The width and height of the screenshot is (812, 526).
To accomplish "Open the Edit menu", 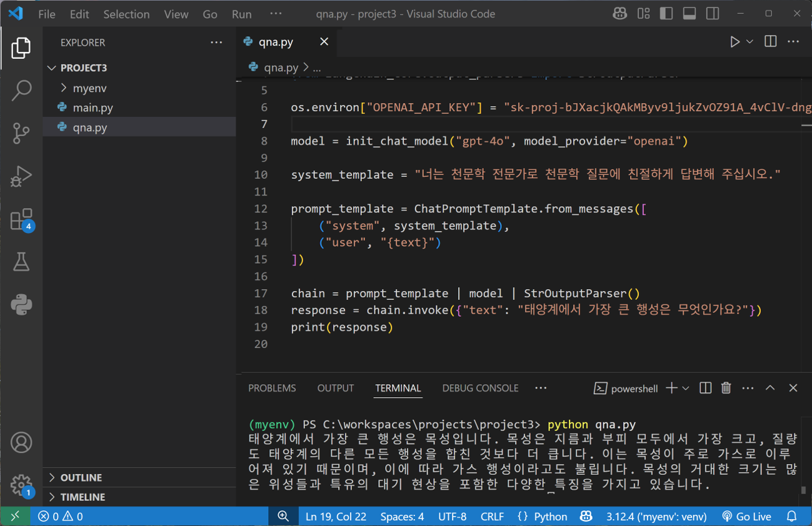I will pos(79,14).
